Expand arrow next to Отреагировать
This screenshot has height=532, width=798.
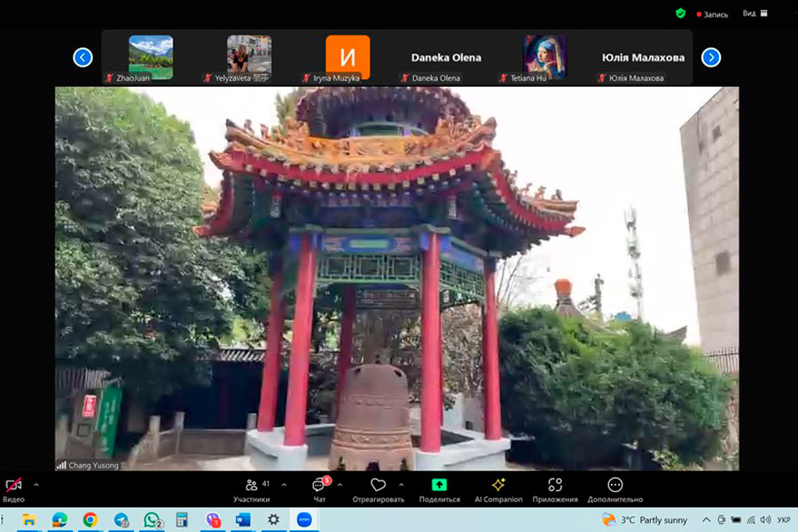click(401, 484)
